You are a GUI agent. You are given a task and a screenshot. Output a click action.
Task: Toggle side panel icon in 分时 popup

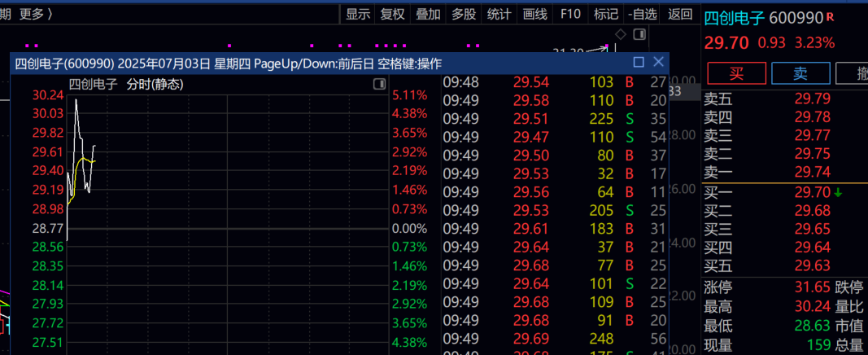[x=379, y=84]
